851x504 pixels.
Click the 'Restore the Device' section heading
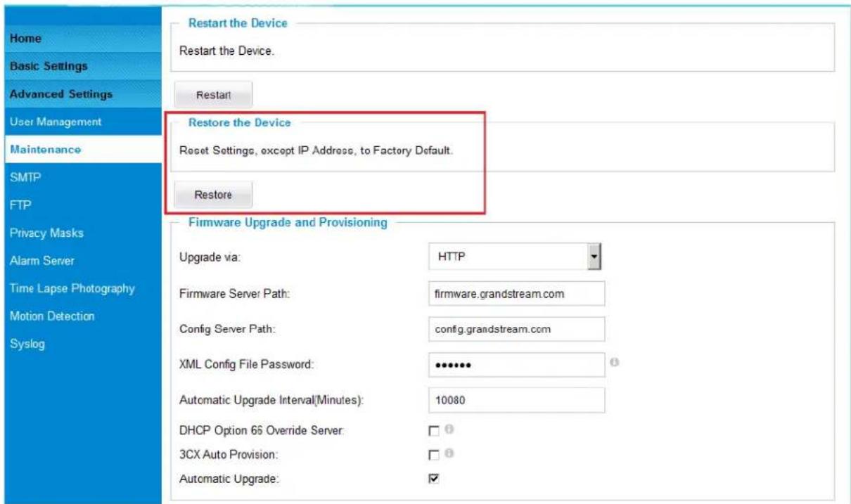click(x=239, y=123)
